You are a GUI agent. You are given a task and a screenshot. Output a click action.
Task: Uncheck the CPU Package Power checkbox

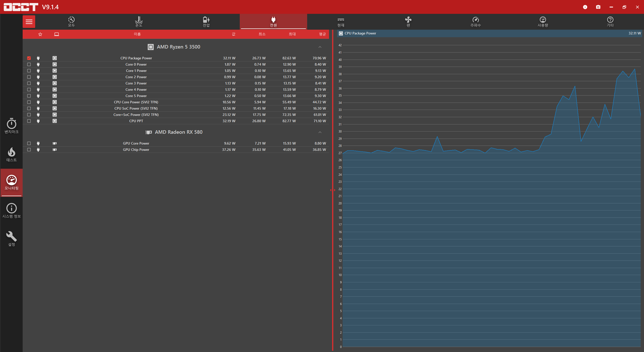click(x=29, y=58)
